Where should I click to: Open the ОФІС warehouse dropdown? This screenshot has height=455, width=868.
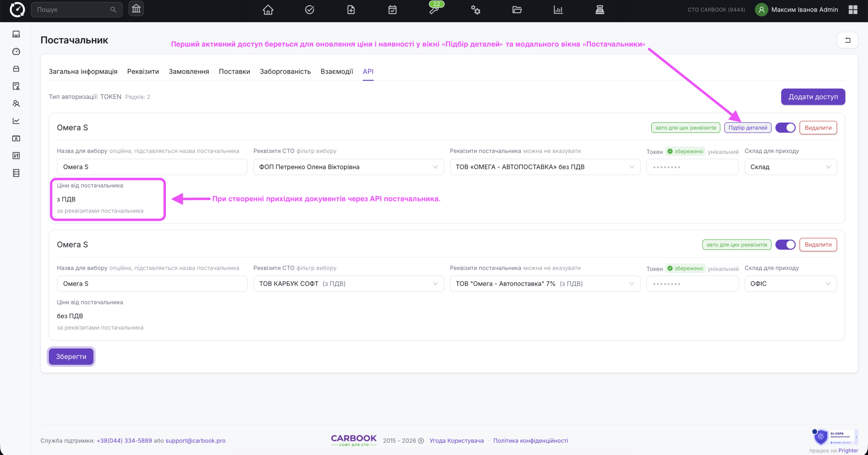point(791,284)
